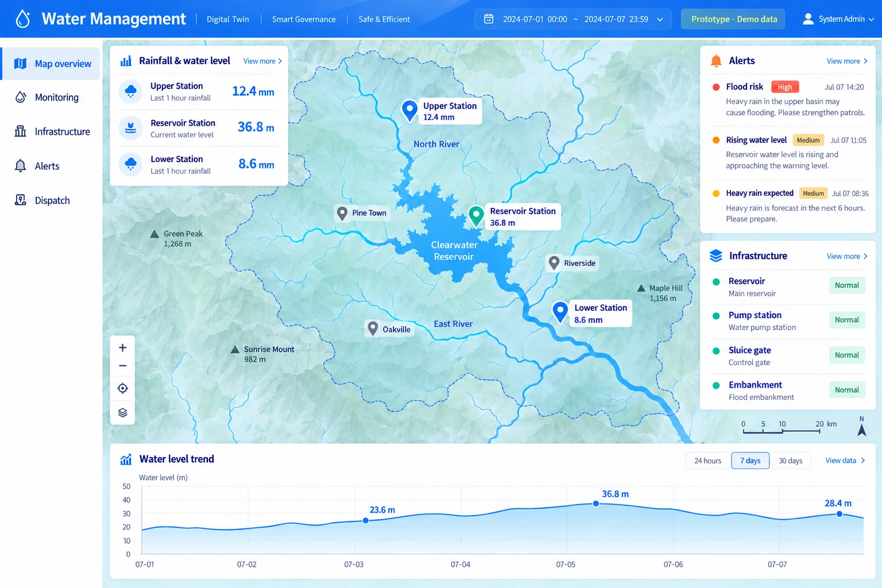Click the 23.6 m chart data point
Image resolution: width=882 pixels, height=588 pixels.
coord(366,520)
